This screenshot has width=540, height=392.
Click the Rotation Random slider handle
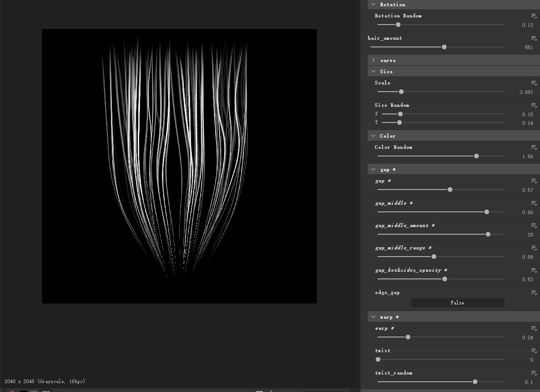click(x=398, y=25)
